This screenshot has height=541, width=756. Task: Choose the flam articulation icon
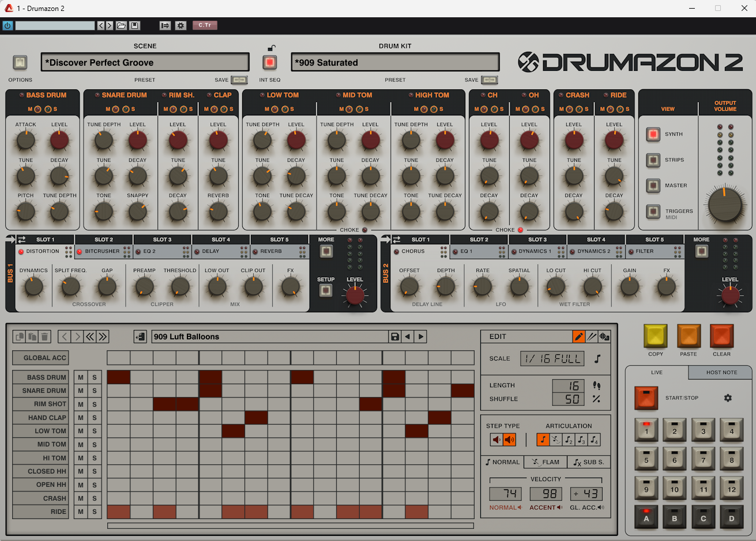point(555,440)
